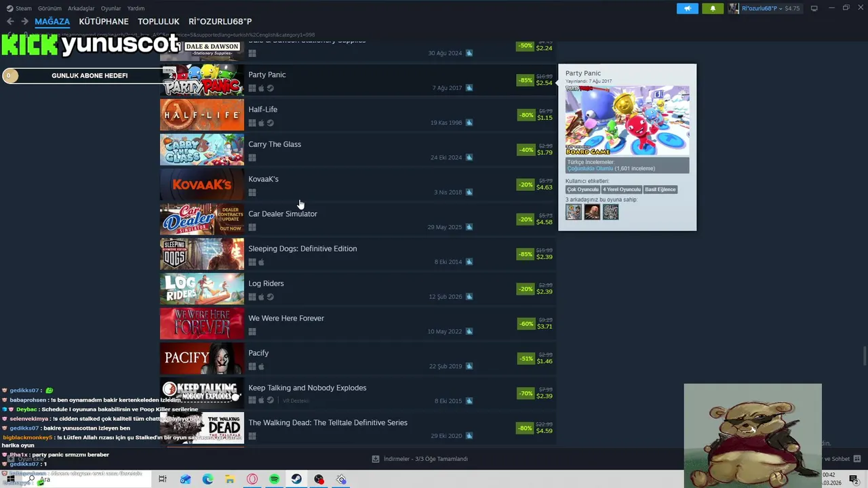The width and height of the screenshot is (868, 488).
Task: Click the Windows platform icon under Half-Life
Action: click(x=252, y=123)
